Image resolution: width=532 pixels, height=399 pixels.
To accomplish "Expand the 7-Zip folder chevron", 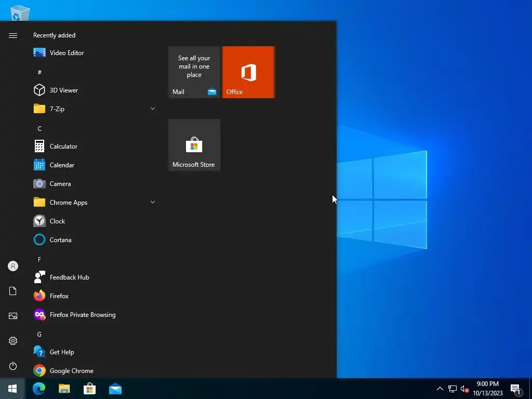I will (153, 109).
